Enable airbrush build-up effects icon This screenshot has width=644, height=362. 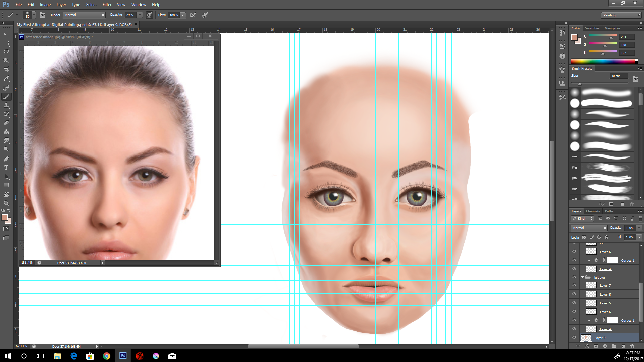[x=193, y=15]
